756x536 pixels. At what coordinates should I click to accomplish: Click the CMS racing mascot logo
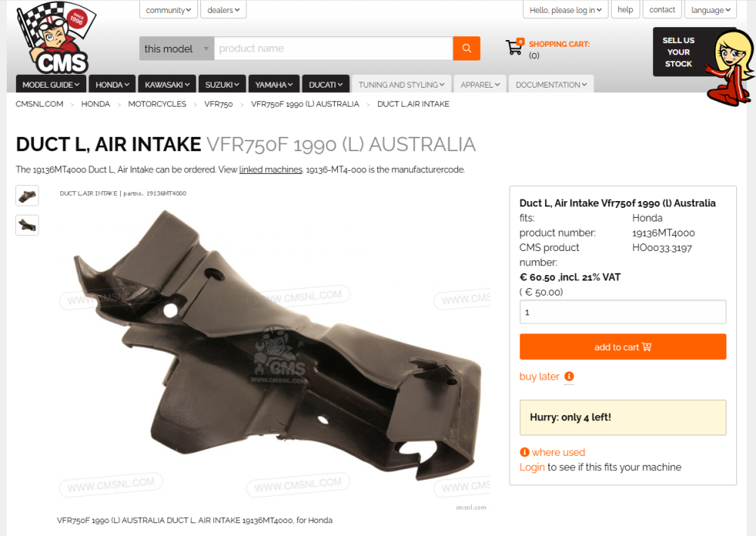click(x=55, y=38)
